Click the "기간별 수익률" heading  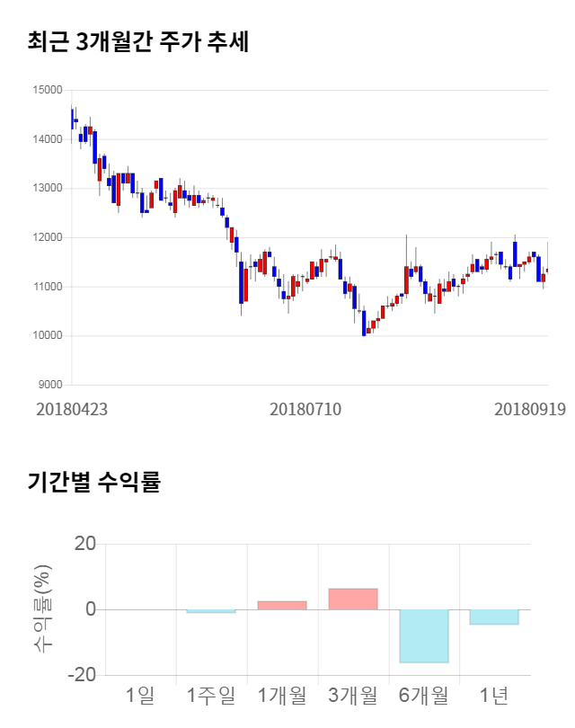(93, 482)
